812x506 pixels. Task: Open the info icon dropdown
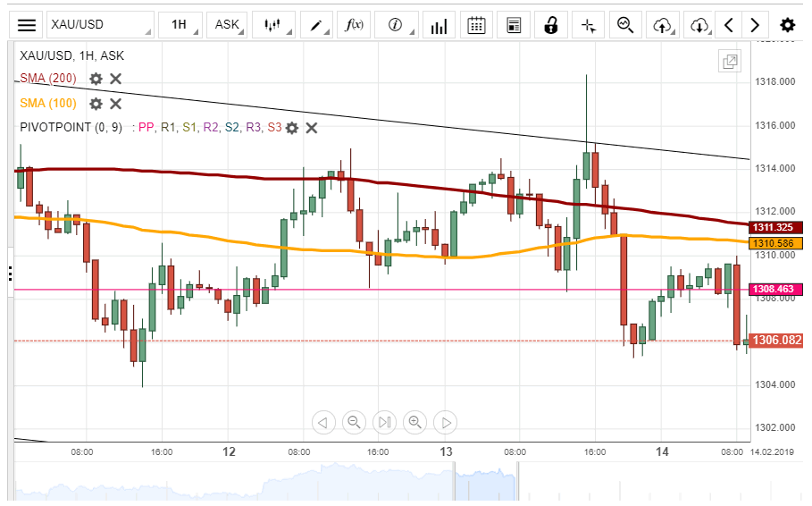tap(396, 25)
